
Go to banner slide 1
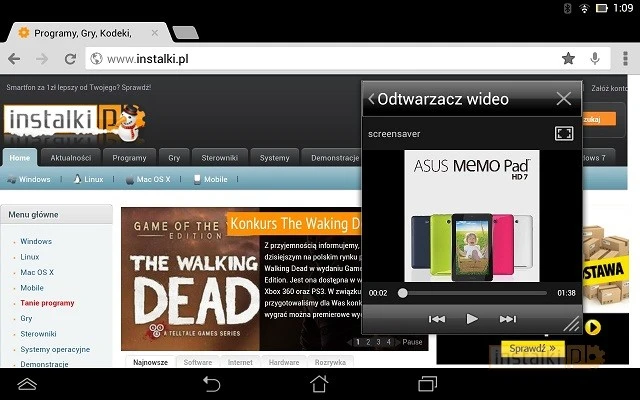(x=358, y=342)
